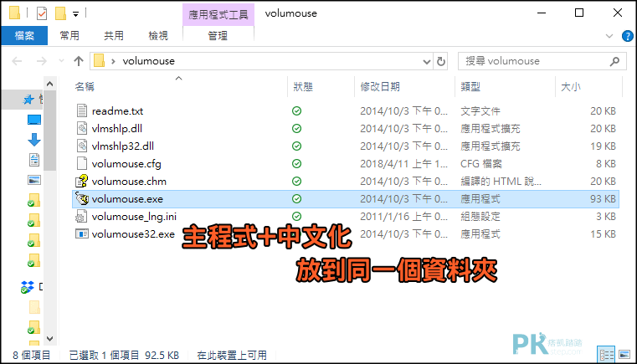The height and width of the screenshot is (364, 637).
Task: Select the vlmshlp32.dll file icon
Action: coord(82,146)
